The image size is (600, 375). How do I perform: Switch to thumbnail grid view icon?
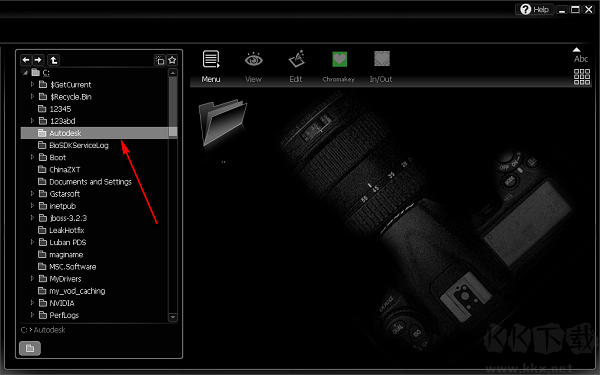coord(582,77)
